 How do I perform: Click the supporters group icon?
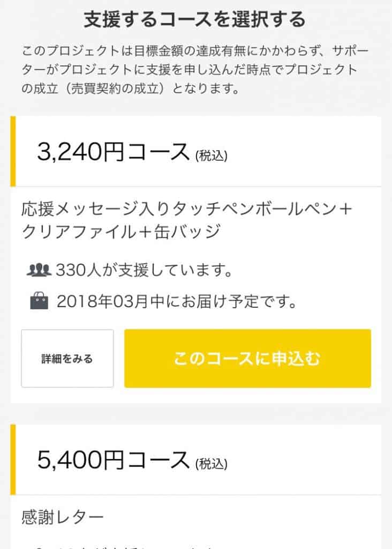click(x=39, y=270)
